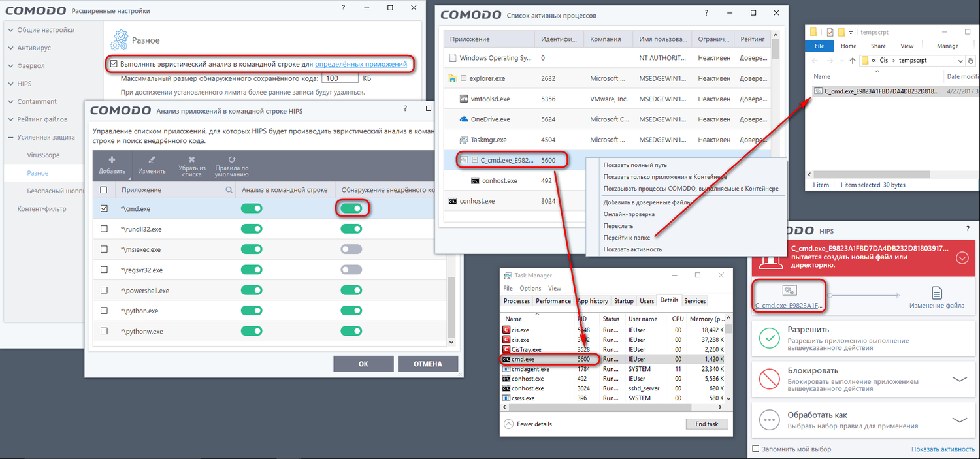Click Правила по умолчанию reset icon
980x459 pixels.
pos(232,159)
